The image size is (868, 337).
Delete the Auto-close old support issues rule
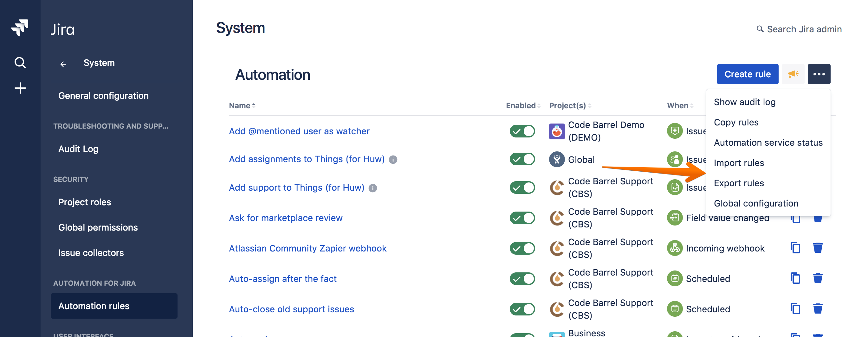click(x=818, y=309)
